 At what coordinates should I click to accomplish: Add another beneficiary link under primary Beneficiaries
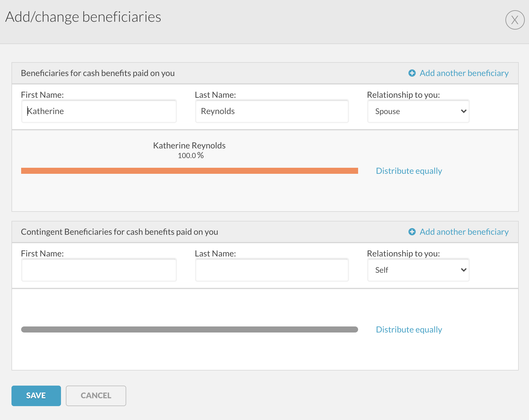click(x=464, y=73)
